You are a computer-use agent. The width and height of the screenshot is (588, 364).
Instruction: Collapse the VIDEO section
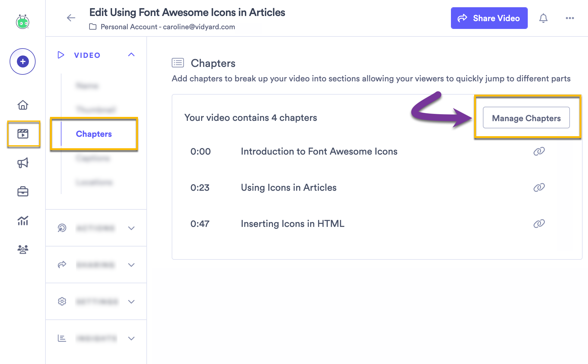coord(131,55)
